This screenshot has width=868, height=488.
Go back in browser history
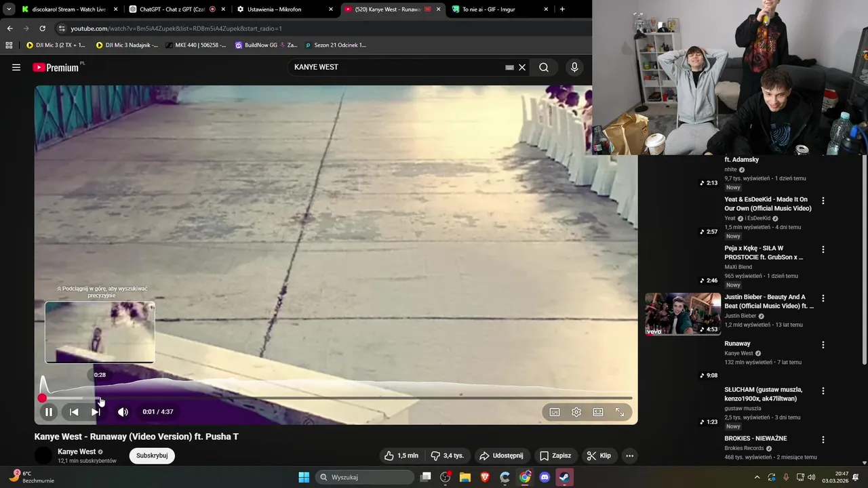click(9, 28)
